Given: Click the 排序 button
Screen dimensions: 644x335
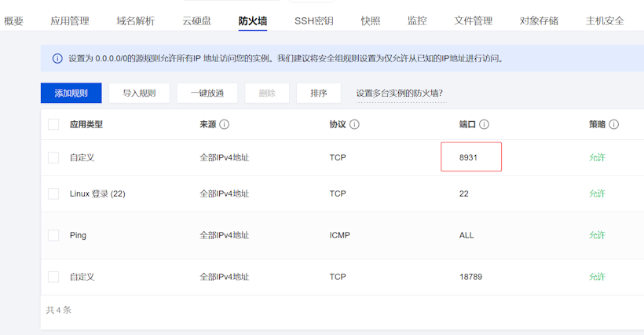Looking at the screenshot, I should [319, 93].
